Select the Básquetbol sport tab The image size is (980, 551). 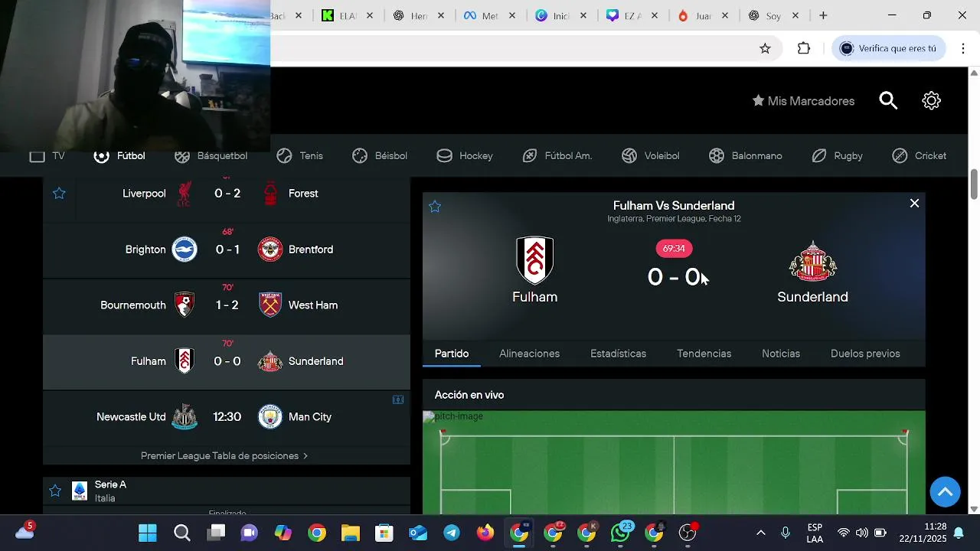[x=211, y=156]
